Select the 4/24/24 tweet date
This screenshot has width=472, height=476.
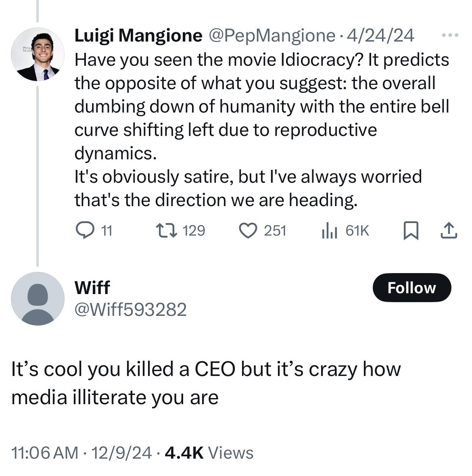383,36
